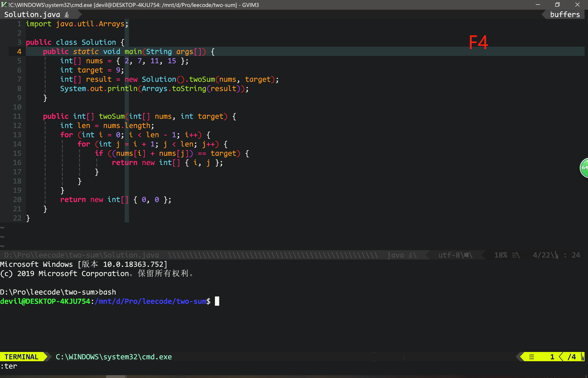Restore down the GVIM window
Image resolution: width=588 pixels, height=378 pixels.
(557, 5)
